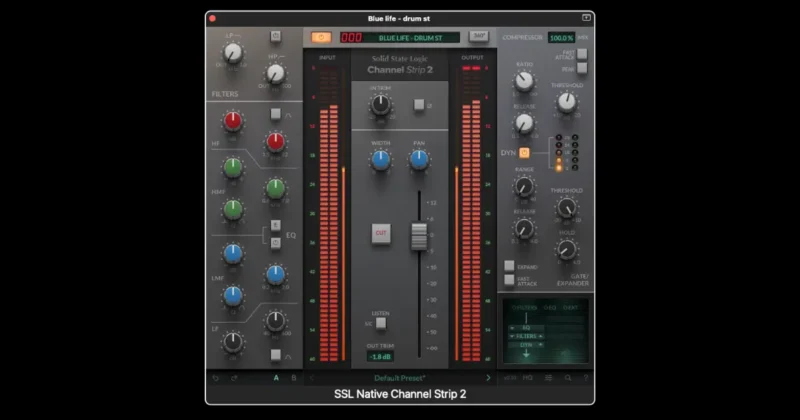Click the blue LMF frequency knob
Screen dimensions: 800x420
tap(276, 275)
